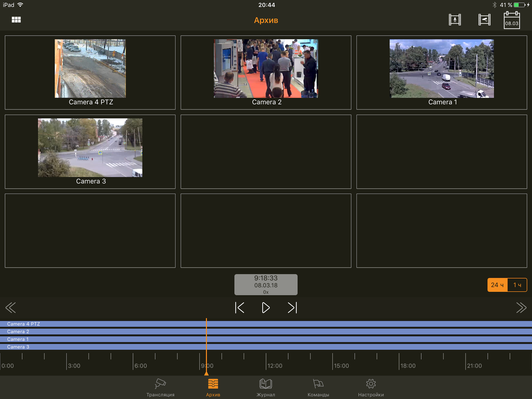This screenshot has width=532, height=399.
Task: Seek to 18:00 on the time ruler
Action: point(408,366)
